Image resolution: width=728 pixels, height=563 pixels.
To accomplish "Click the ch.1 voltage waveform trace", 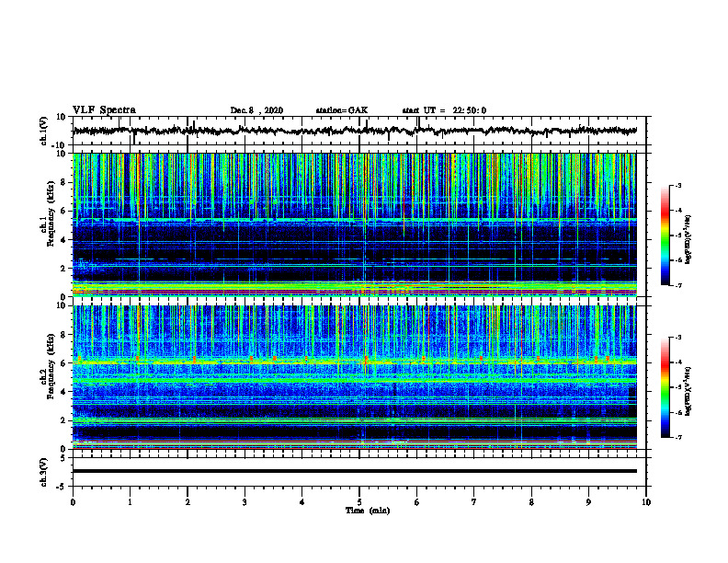I will [355, 131].
